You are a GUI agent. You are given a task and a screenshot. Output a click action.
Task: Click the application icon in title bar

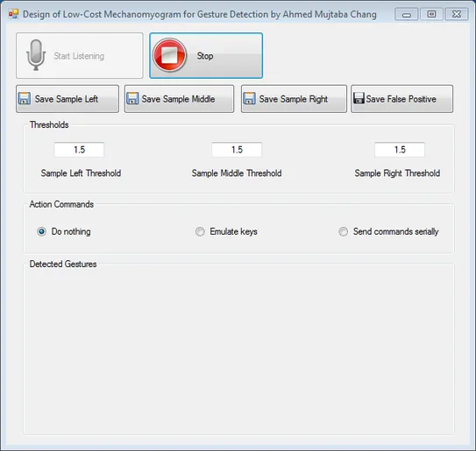(13, 14)
